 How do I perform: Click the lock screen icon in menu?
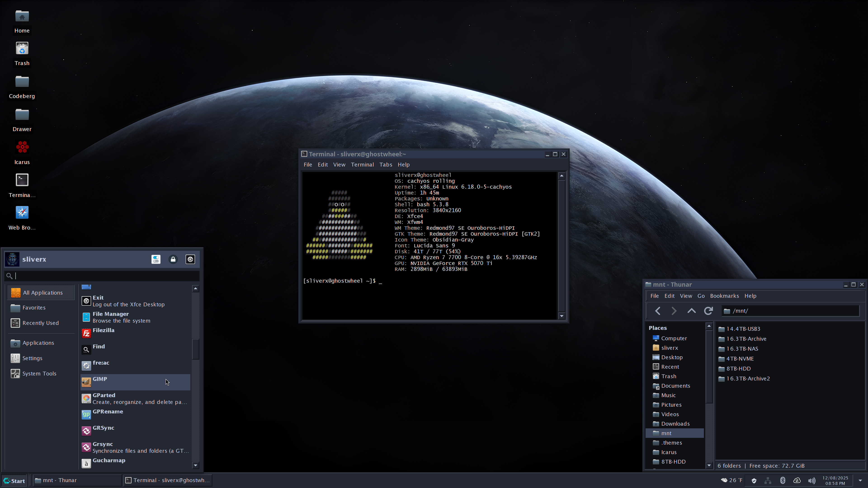point(173,259)
